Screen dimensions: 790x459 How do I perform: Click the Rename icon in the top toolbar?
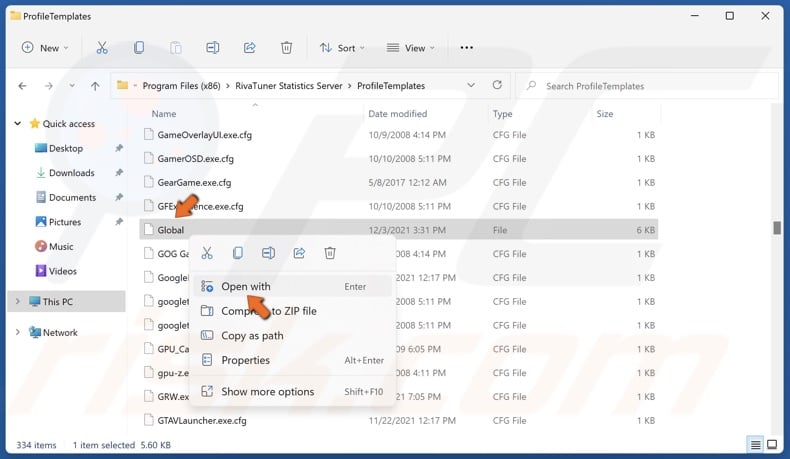click(213, 48)
